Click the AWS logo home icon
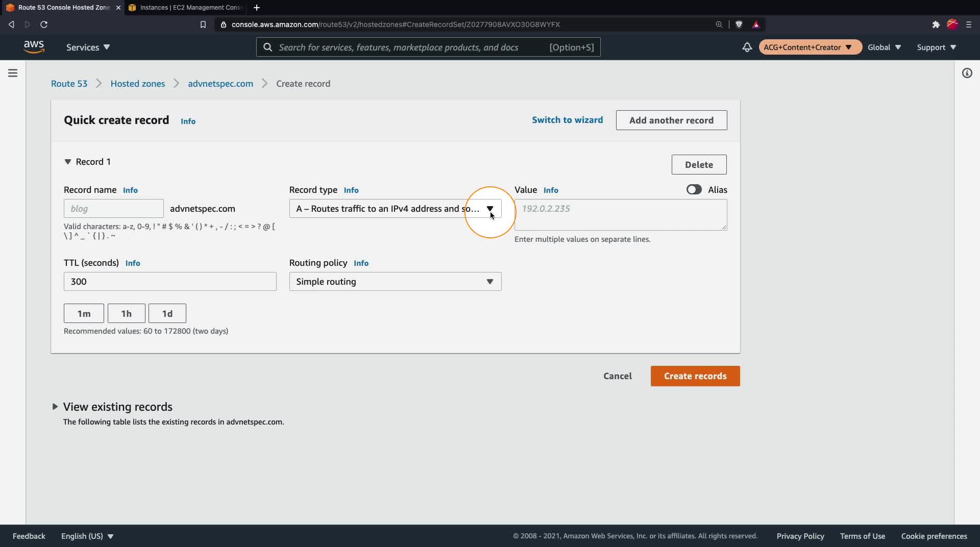980x547 pixels. [x=34, y=46]
